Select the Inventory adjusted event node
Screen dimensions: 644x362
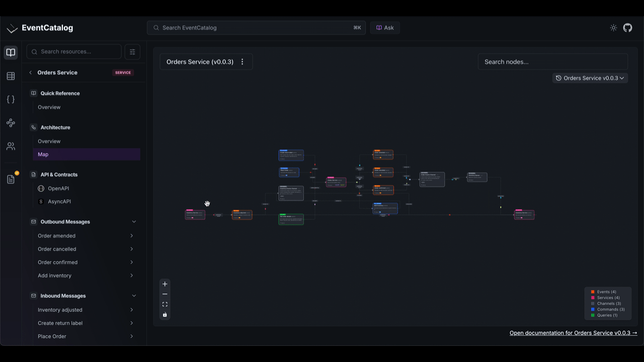[242, 215]
